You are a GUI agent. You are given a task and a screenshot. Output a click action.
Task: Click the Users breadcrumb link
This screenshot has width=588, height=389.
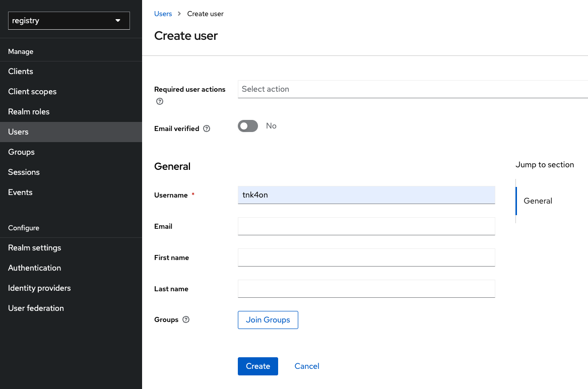[163, 14]
